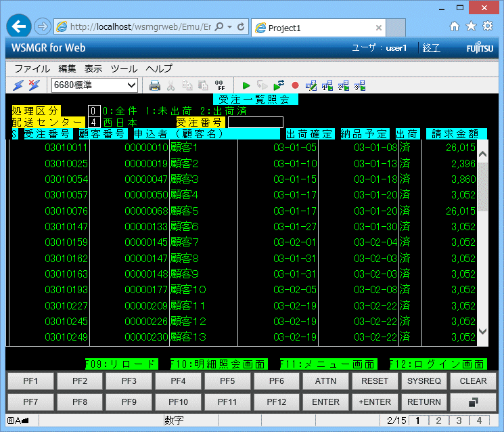Viewport: 504px width, 432px height.
Task: Click the browser forward arrow button
Action: 43,26
